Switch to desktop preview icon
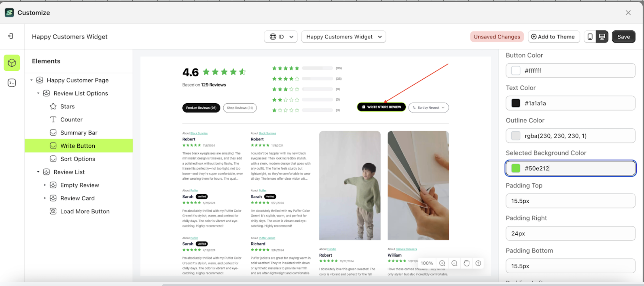Image resolution: width=644 pixels, height=286 pixels. click(602, 37)
